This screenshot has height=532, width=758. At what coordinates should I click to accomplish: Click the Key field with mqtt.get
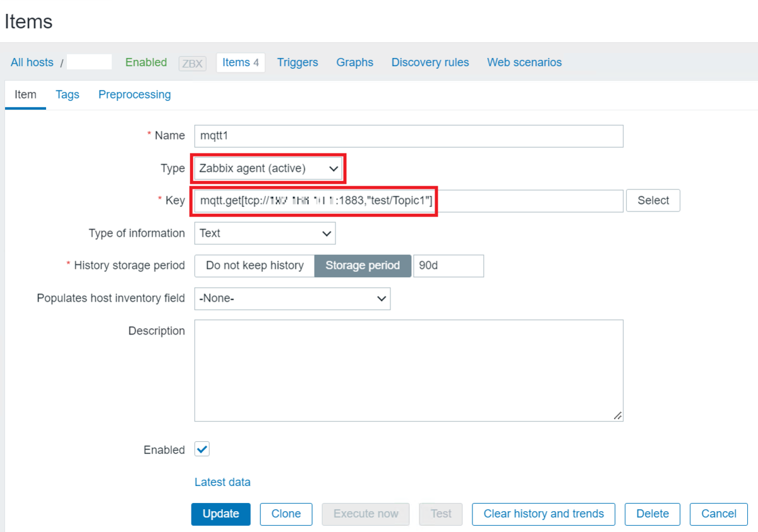click(409, 201)
